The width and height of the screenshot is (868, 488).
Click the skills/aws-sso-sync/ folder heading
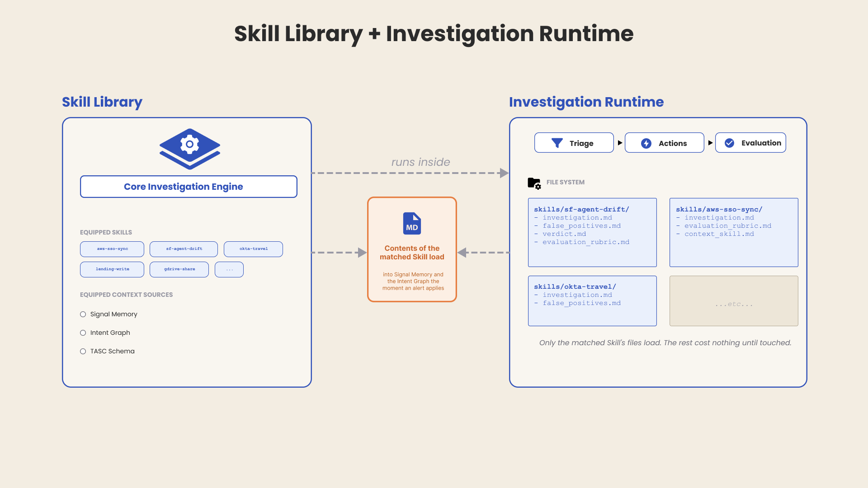point(719,209)
